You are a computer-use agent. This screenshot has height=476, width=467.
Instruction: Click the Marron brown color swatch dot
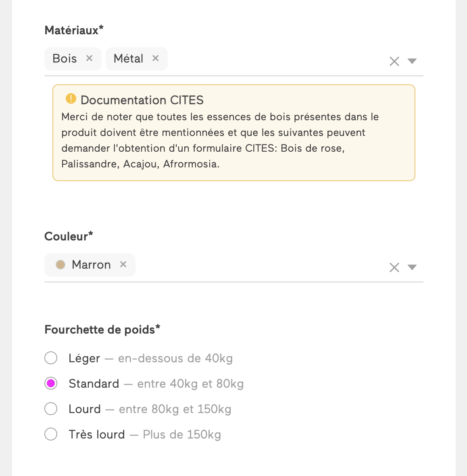coord(60,264)
